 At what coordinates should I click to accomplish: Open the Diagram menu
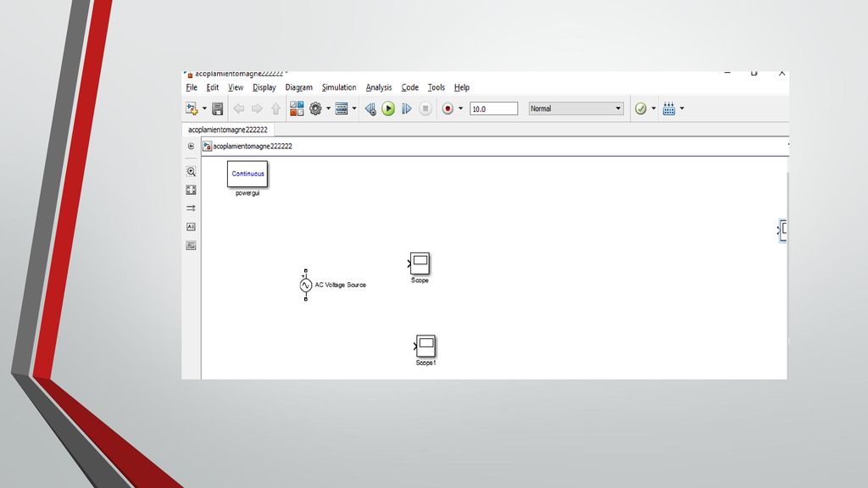click(x=299, y=87)
